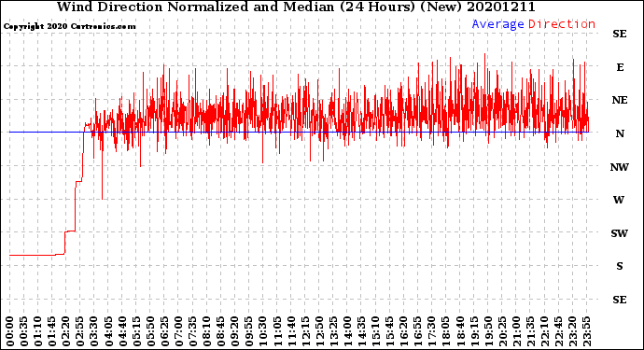Select the "04:40" time label
644x350 pixels.
tap(122, 331)
